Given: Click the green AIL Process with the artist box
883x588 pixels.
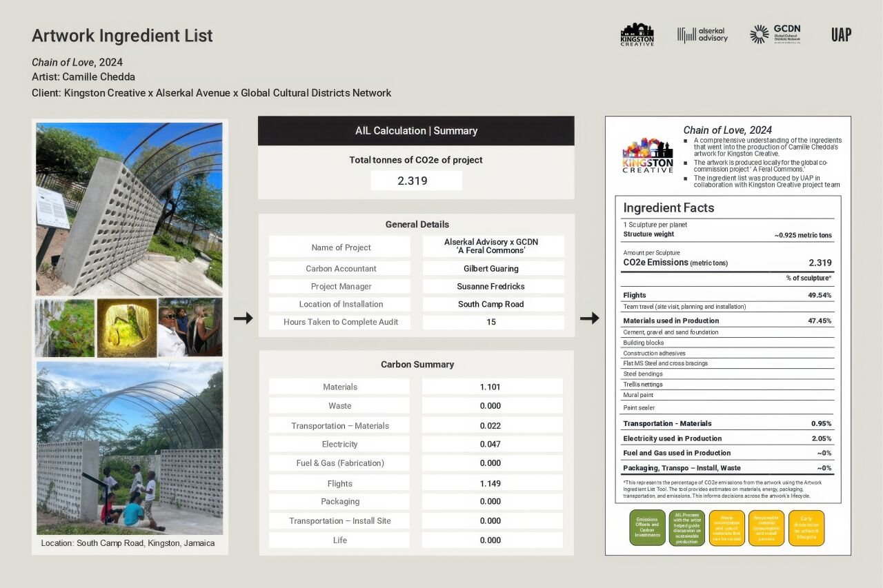Looking at the screenshot, I should pos(687,528).
